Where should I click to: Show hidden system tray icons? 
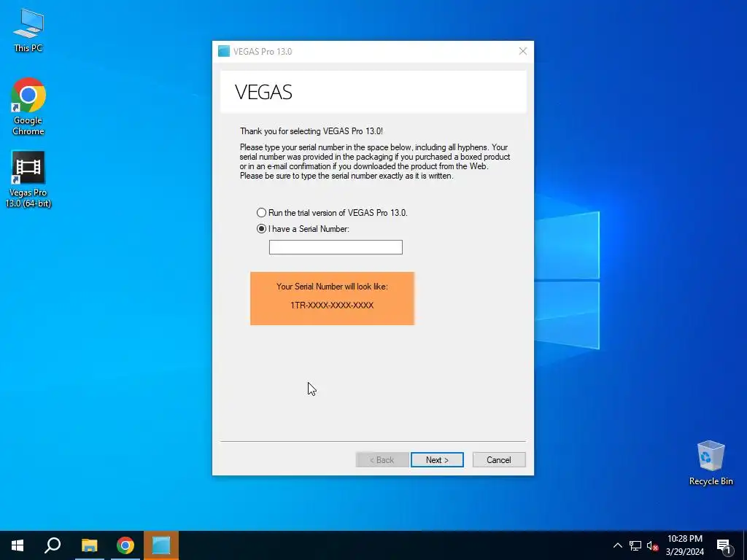[617, 545]
